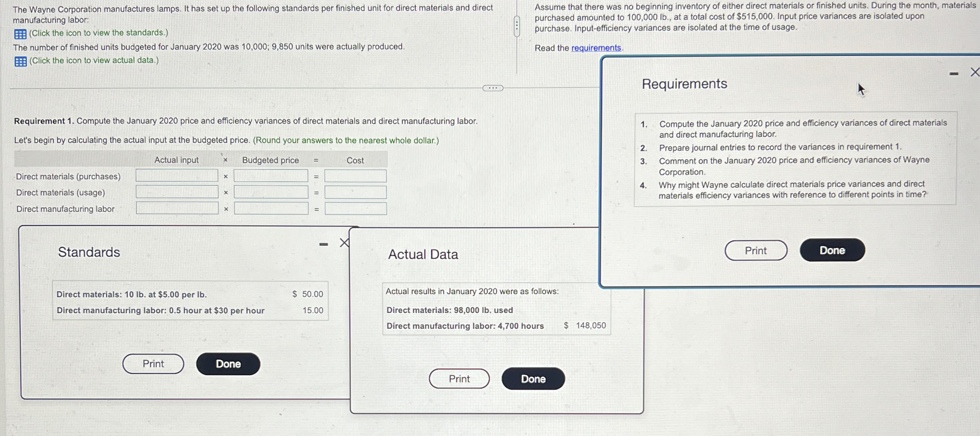Click 'Direct manufacturing labor: 0.5 hour at $30 per hour' row

point(190,310)
